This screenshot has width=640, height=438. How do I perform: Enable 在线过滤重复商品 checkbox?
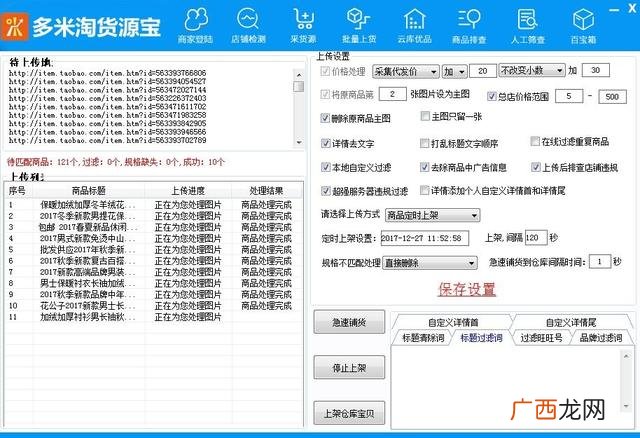point(535,141)
